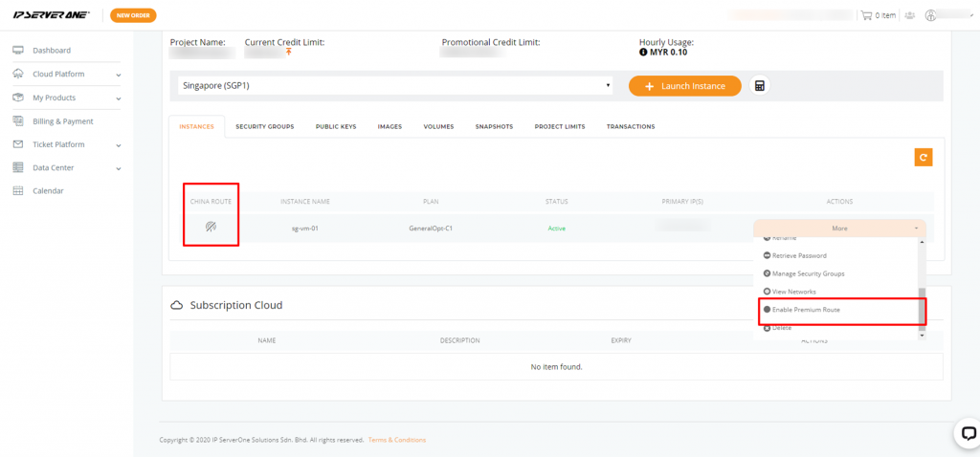Click the Data Center server icon
Screen dimensions: 980x457
tap(18, 167)
